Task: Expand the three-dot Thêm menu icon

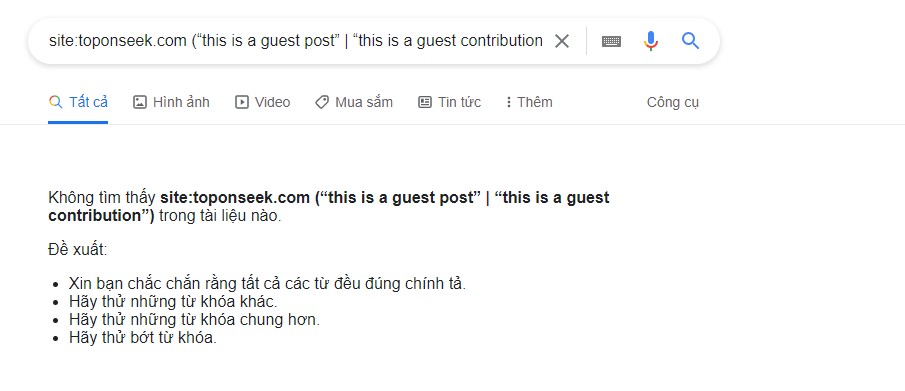Action: (x=508, y=102)
